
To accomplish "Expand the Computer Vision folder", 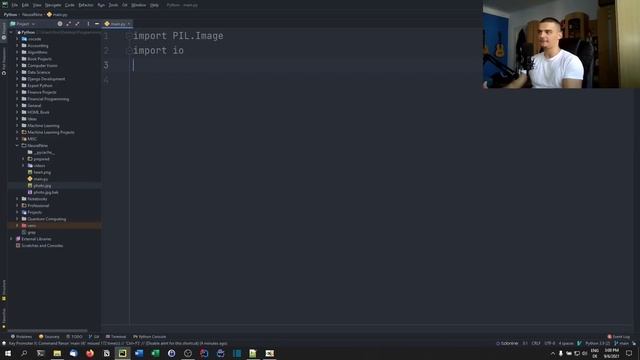I will [17, 66].
